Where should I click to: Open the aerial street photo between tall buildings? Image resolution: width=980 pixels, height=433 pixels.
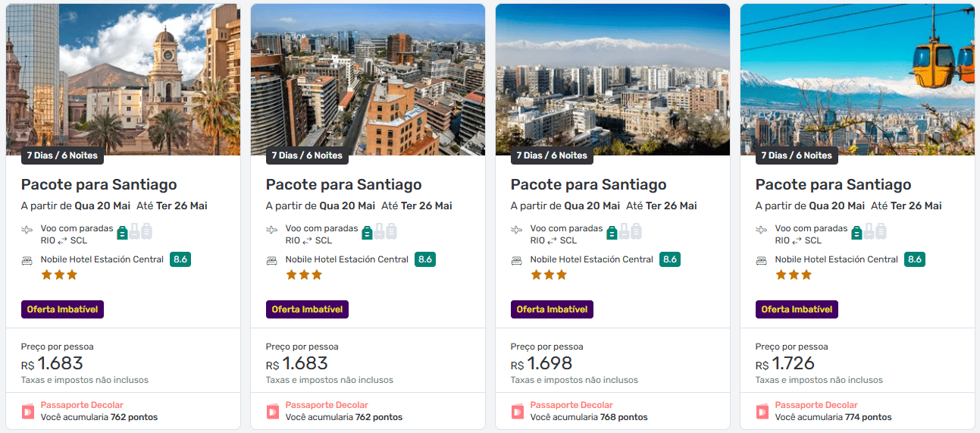pyautogui.click(x=368, y=76)
